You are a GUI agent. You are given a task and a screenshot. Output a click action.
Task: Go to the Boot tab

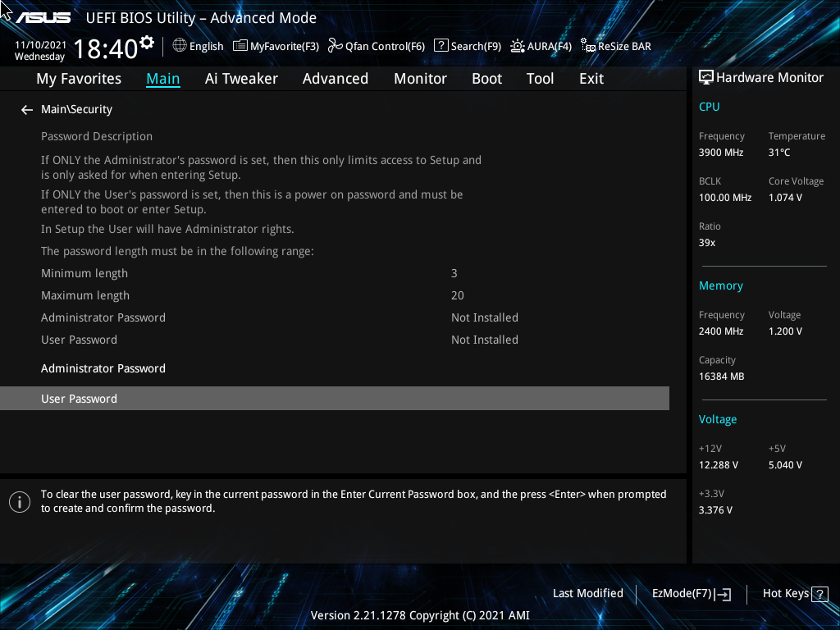tap(486, 79)
